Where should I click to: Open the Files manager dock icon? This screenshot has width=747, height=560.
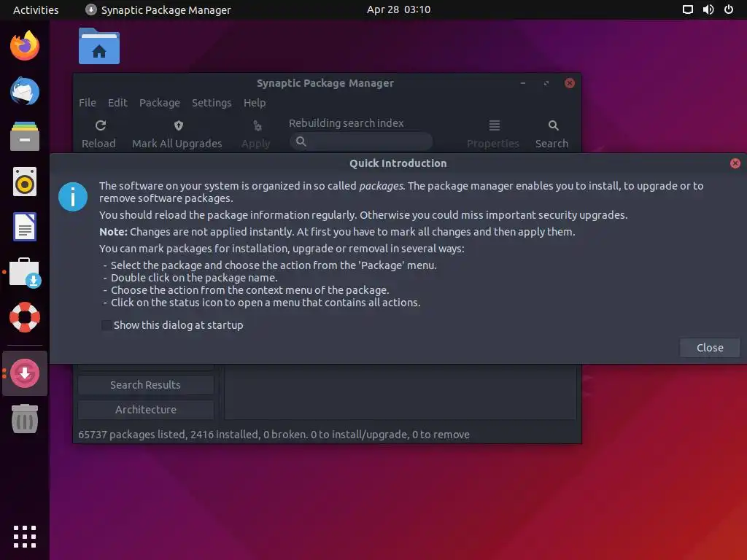[25, 136]
